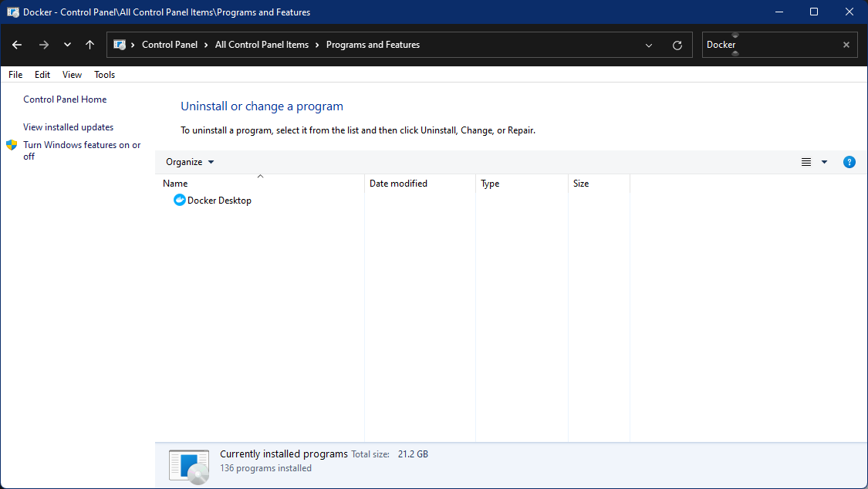This screenshot has width=868, height=489.
Task: Expand the view options arrow beside the views icon
Action: coord(824,162)
